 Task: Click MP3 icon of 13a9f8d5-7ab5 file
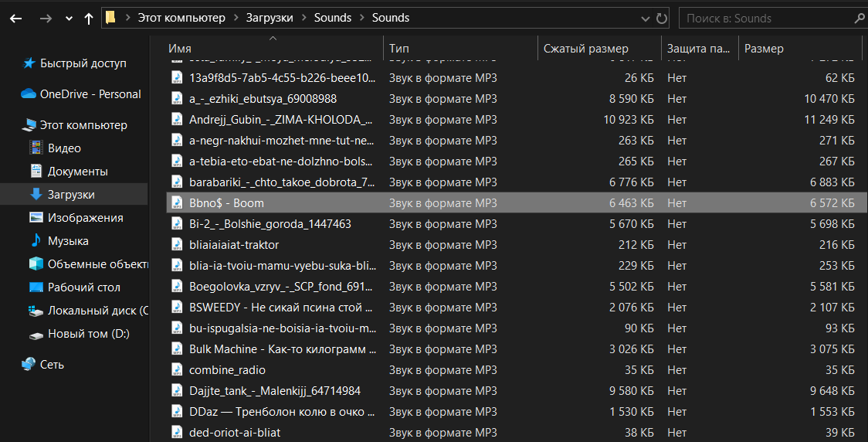[177, 78]
